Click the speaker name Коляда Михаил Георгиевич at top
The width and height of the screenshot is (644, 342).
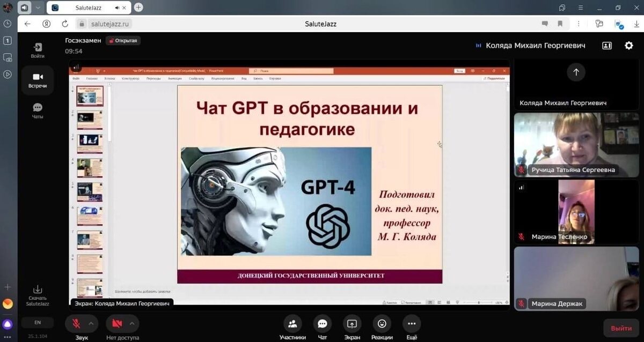pos(535,46)
